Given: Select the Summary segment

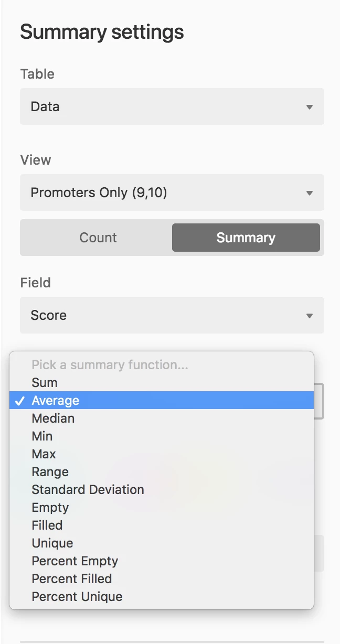Looking at the screenshot, I should click(x=246, y=238).
